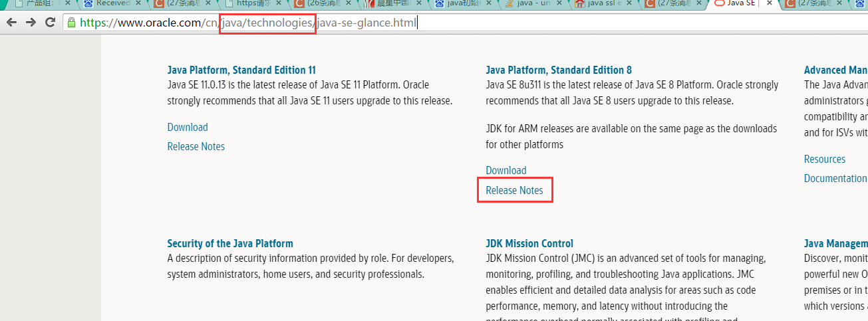Switch to the (26条消息 tab

323,3
